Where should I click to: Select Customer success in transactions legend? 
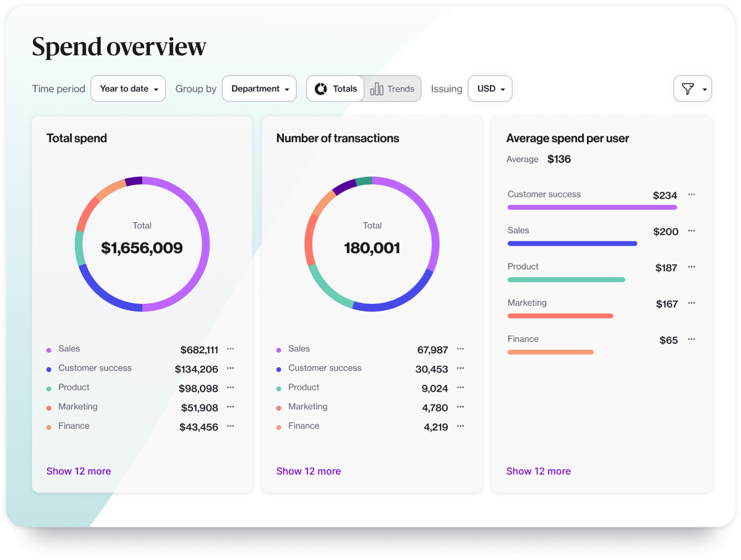[325, 368]
